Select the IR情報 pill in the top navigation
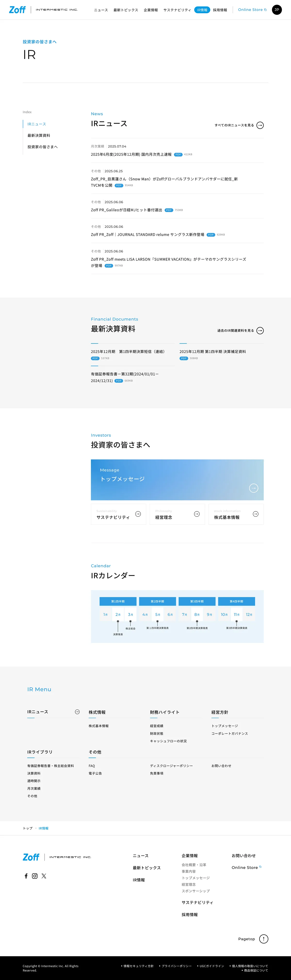 [202, 10]
